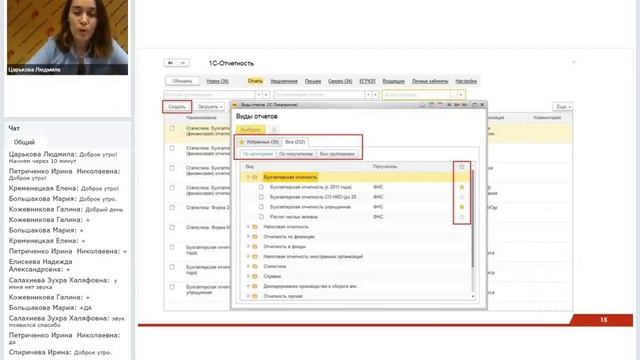Toggle favorite star for Бухгалтерская отчетность упрощенная

coord(462,207)
